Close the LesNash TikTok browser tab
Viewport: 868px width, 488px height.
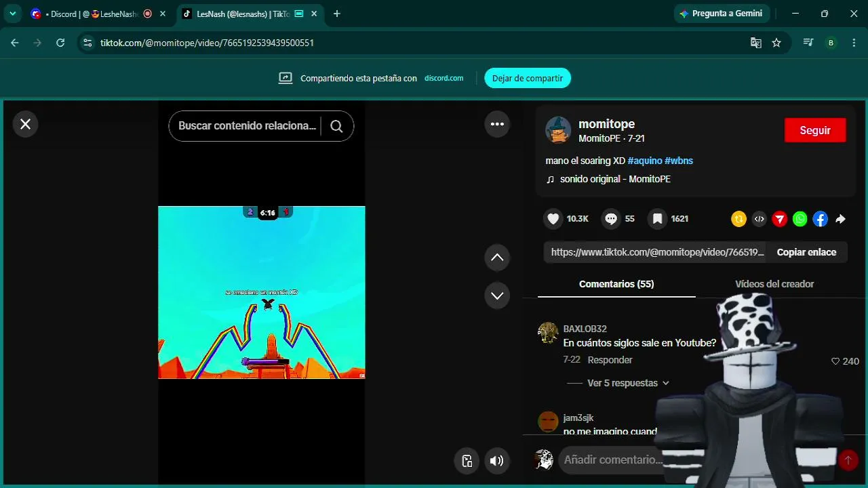pyautogui.click(x=315, y=14)
